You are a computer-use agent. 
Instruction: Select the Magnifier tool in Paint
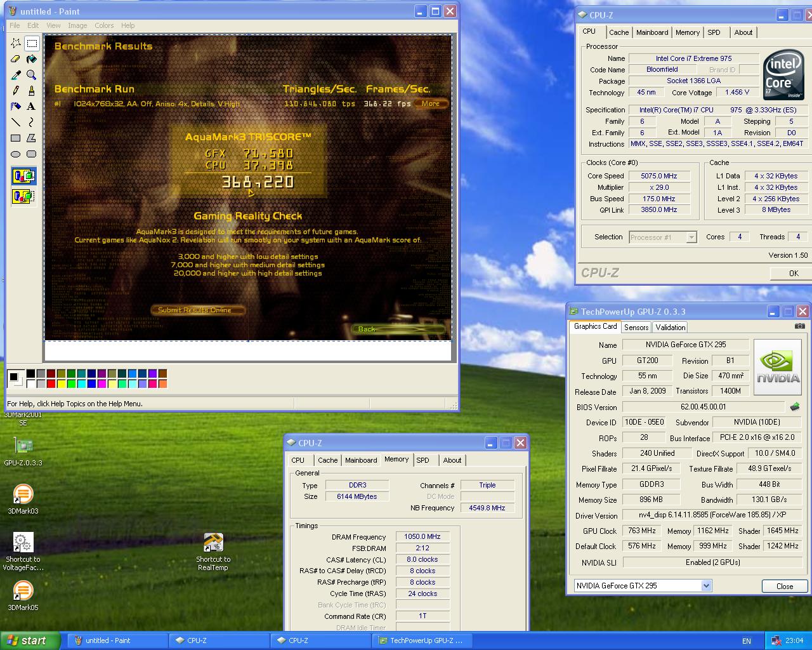(x=32, y=75)
